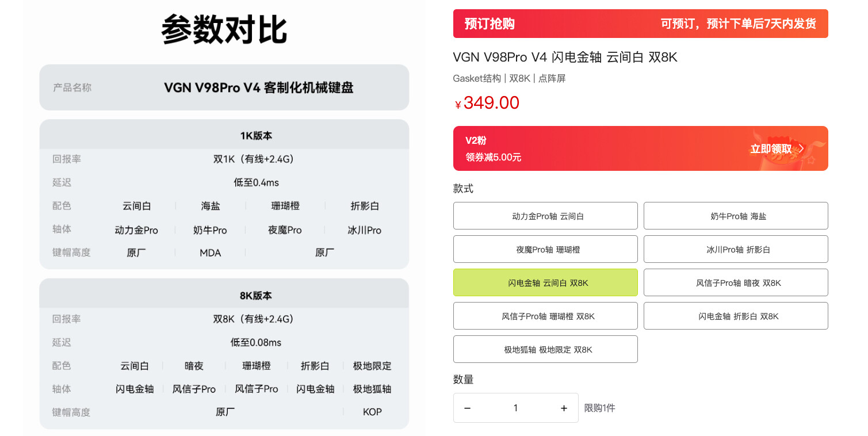Screen dimensions: 868x436
Task: Select the 动力金Pro轴 云间白 style option
Action: coord(545,216)
